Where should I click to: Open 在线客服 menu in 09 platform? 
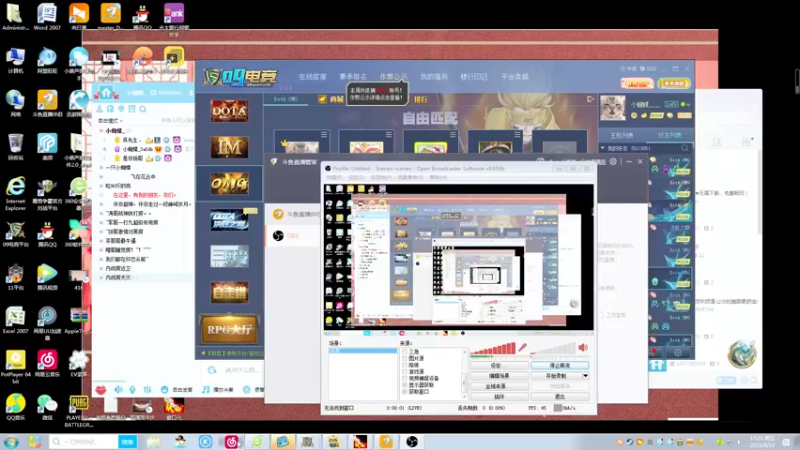click(312, 77)
